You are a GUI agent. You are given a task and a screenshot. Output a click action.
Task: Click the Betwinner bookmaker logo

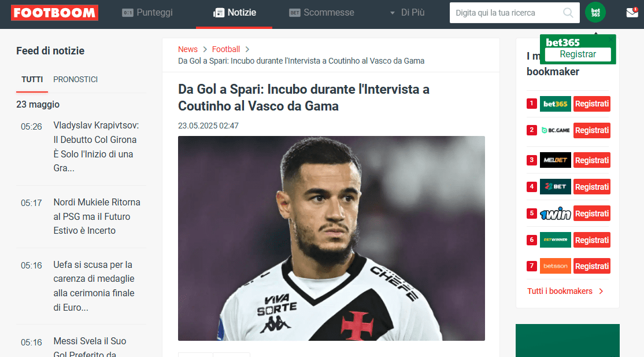[556, 240]
